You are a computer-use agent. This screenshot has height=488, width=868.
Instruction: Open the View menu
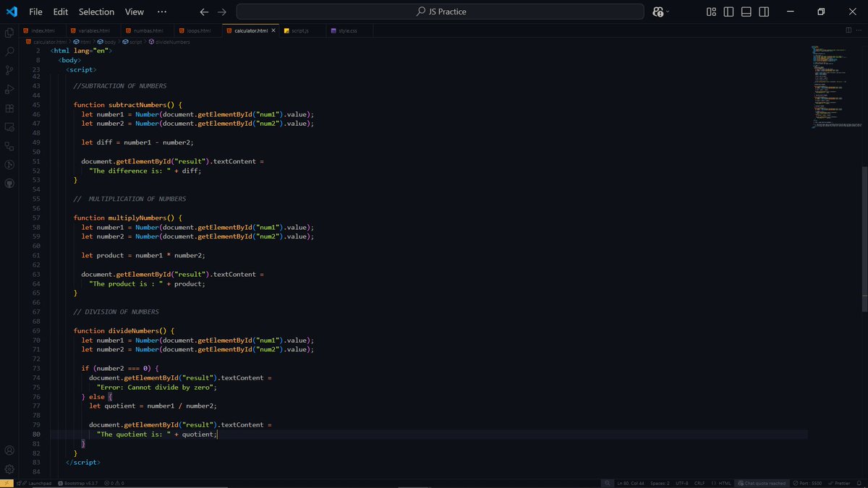(x=135, y=12)
